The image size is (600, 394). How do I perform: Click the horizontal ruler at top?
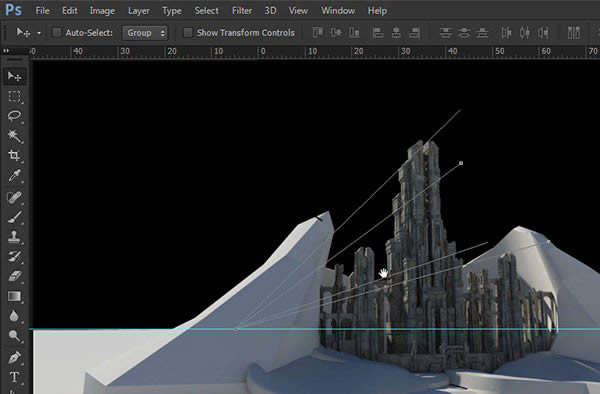315,52
